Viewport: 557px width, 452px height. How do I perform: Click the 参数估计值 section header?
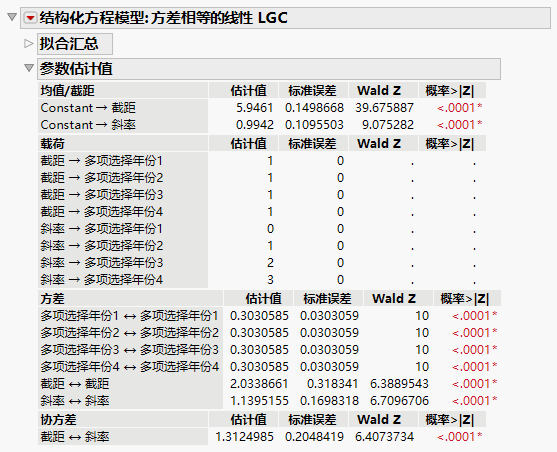269,69
